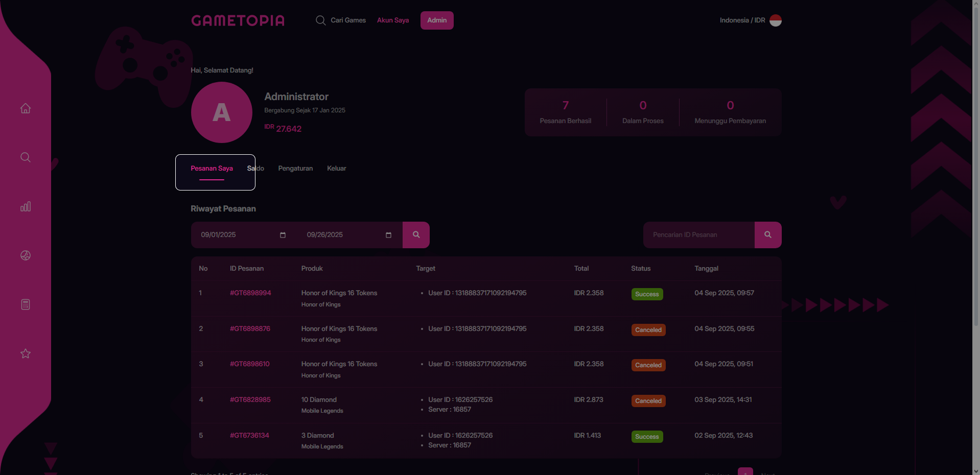
Task: Open the bar chart icon in sidebar
Action: pyautogui.click(x=26, y=206)
